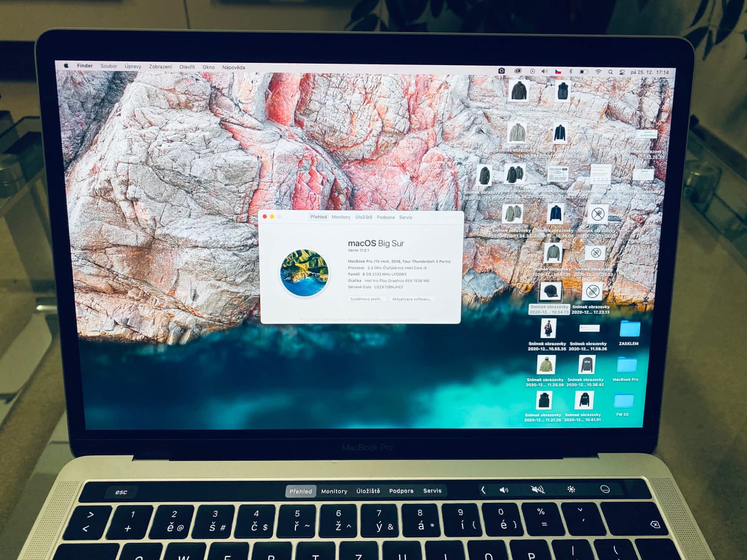Toggle Bluetooth status menu
Screen dimensions: 747x560
571,71
